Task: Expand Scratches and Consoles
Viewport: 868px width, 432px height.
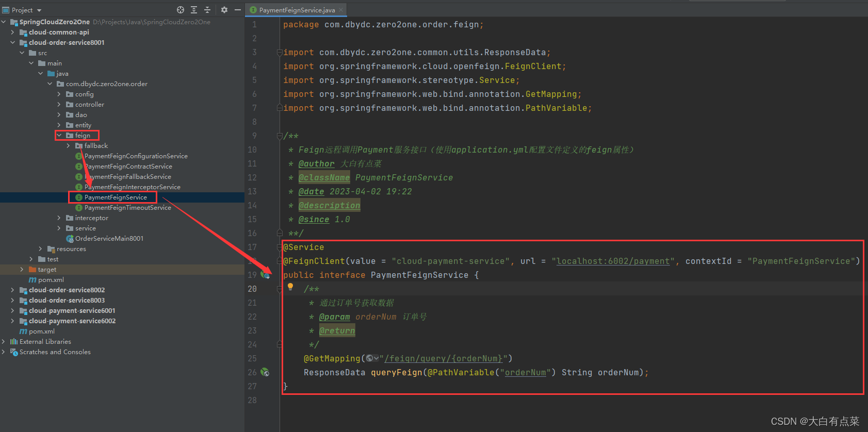Action: point(4,352)
